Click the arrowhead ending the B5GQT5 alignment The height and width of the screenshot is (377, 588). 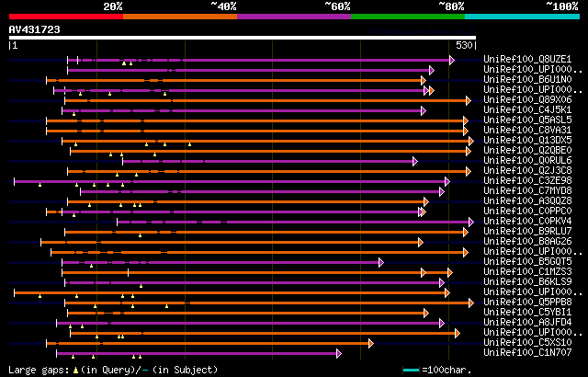pyautogui.click(x=381, y=263)
